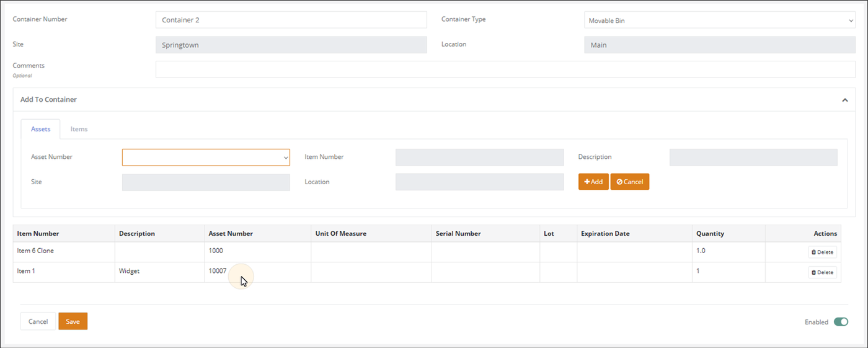The width and height of the screenshot is (868, 348).
Task: Click the greyed-out Site field showing Springtown
Action: 291,45
